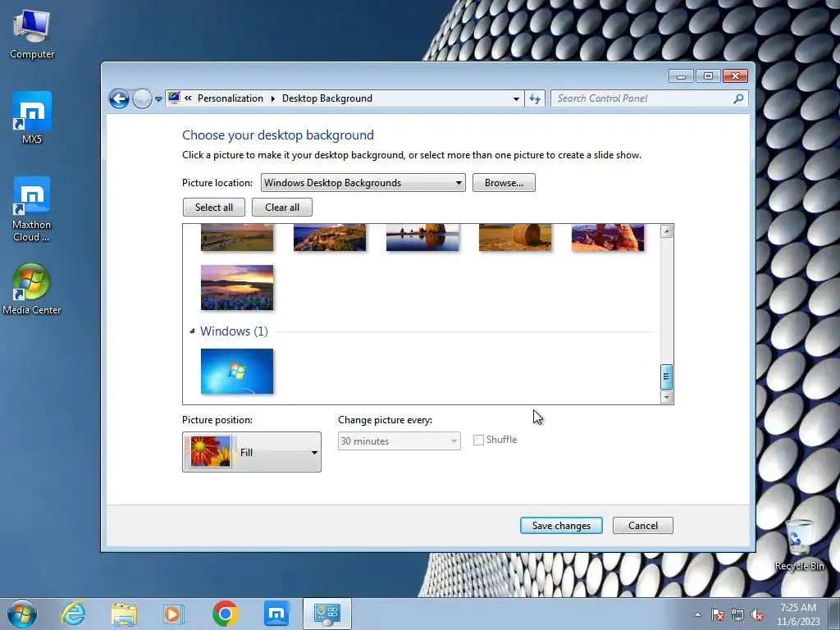Open the Computer desktop icon

pyautogui.click(x=32, y=34)
